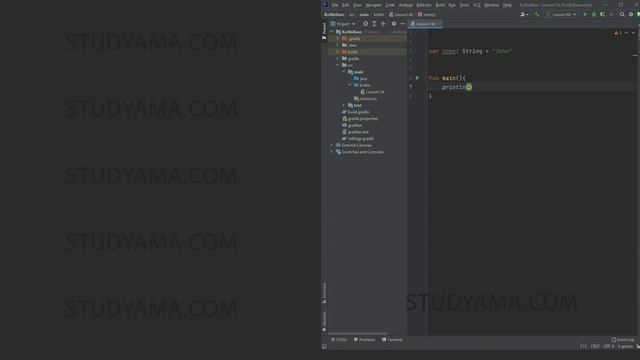The width and height of the screenshot is (640, 360).
Task: Expand External Libraries node
Action: [331, 145]
